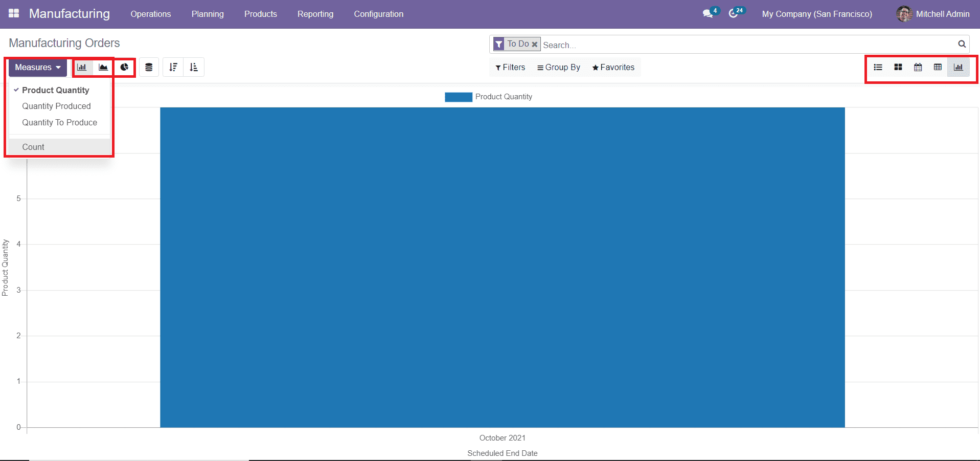Expand the Group By menu

[x=558, y=67]
